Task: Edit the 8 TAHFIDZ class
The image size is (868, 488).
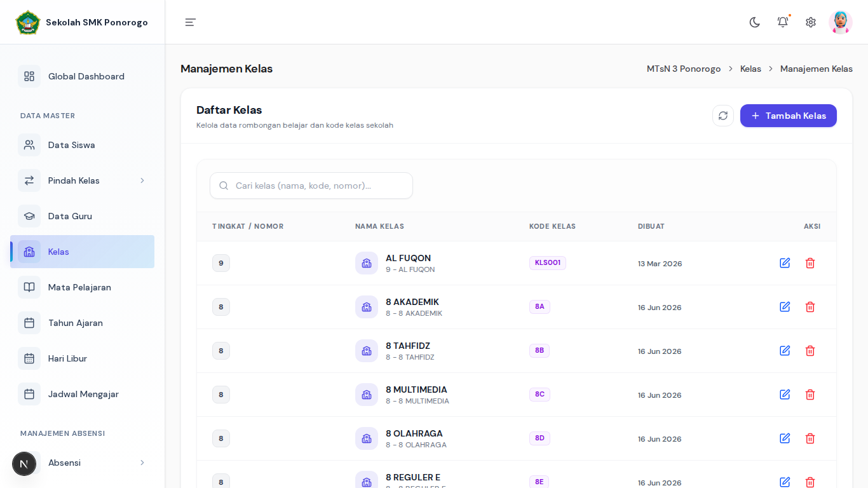Action: coord(785,351)
